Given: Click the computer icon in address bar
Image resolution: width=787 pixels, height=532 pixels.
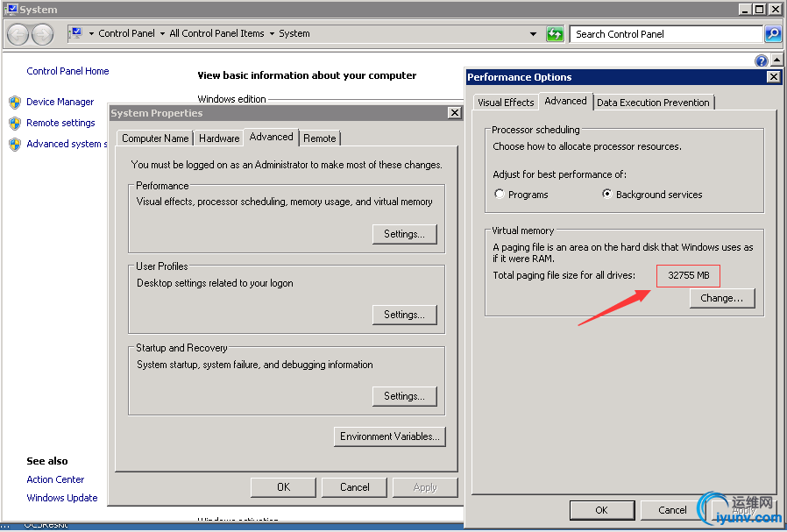Looking at the screenshot, I should click(76, 33).
